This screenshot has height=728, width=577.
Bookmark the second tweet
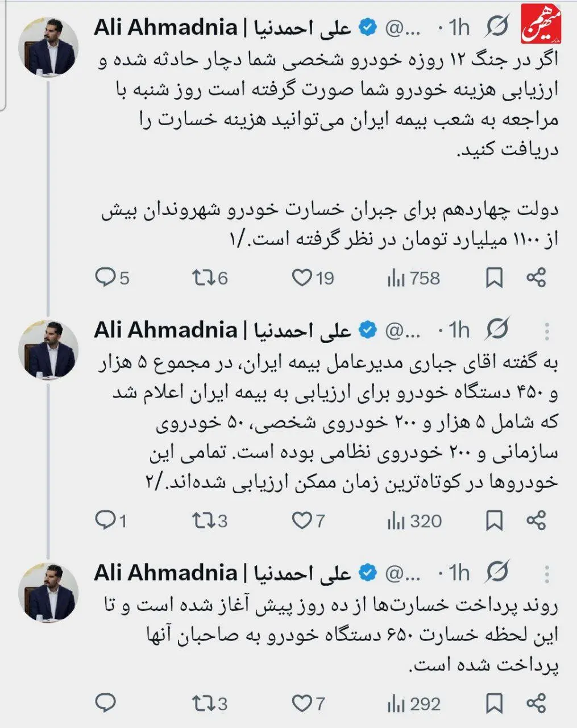point(494,520)
